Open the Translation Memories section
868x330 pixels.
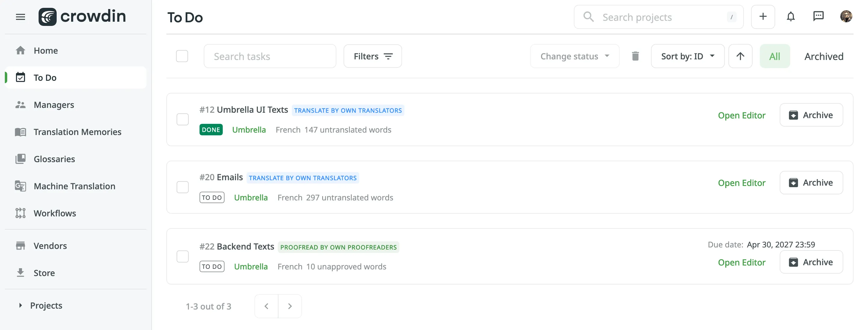(77, 132)
